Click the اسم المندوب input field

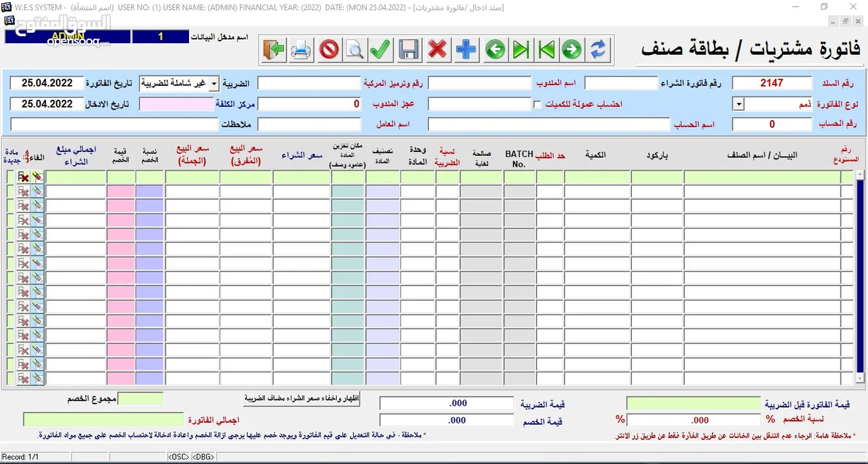(480, 83)
